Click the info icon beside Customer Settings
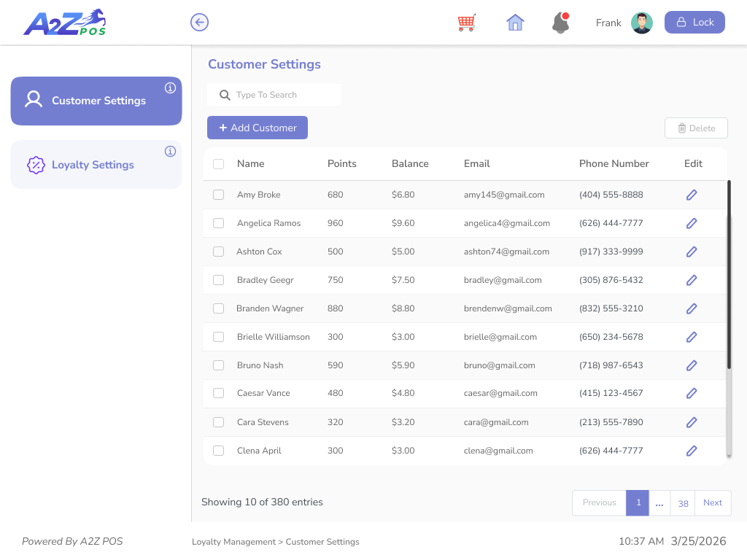The height and width of the screenshot is (560, 747). point(170,87)
